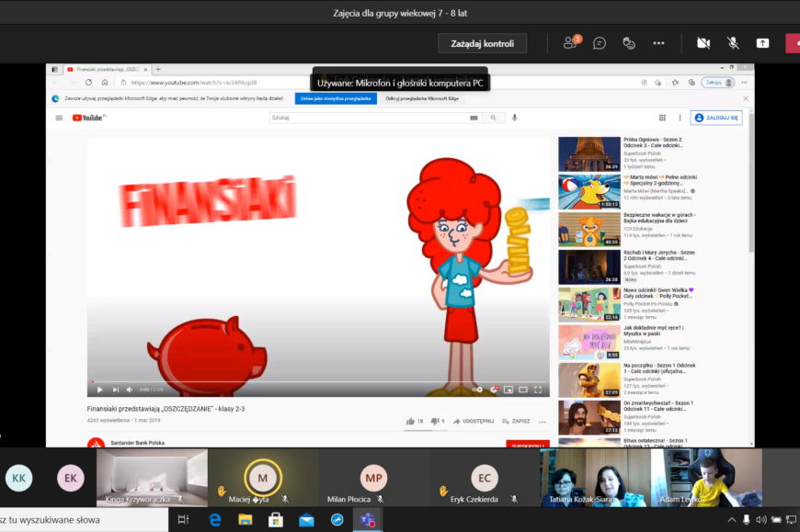Mute the YouTube player volume
Screen dimensions: 800x532
pyautogui.click(x=130, y=390)
